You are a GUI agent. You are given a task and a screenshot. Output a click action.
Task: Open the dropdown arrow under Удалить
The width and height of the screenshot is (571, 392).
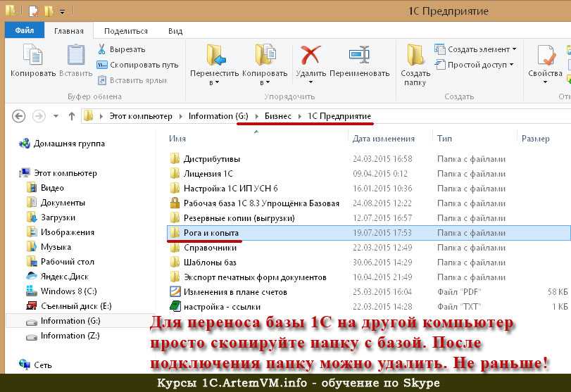(310, 82)
